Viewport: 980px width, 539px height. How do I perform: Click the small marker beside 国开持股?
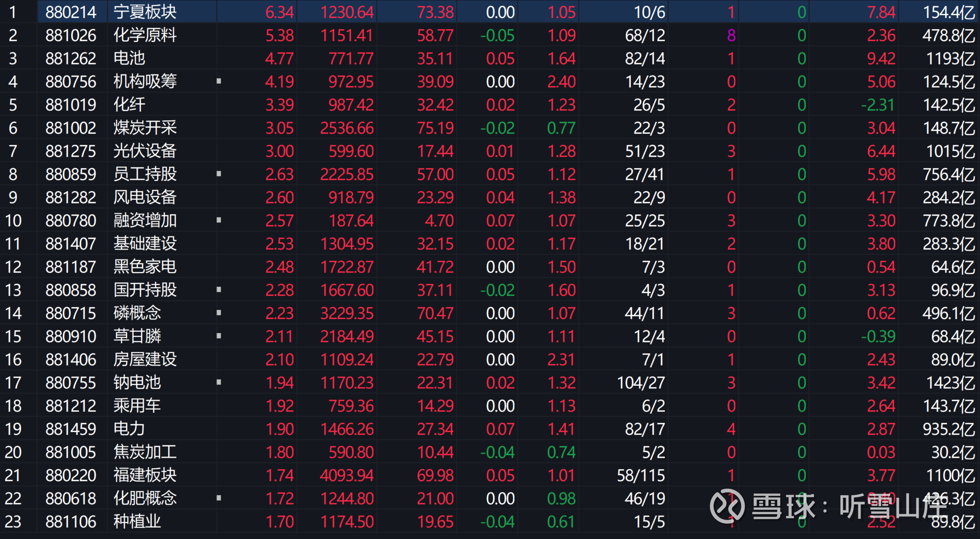[219, 289]
